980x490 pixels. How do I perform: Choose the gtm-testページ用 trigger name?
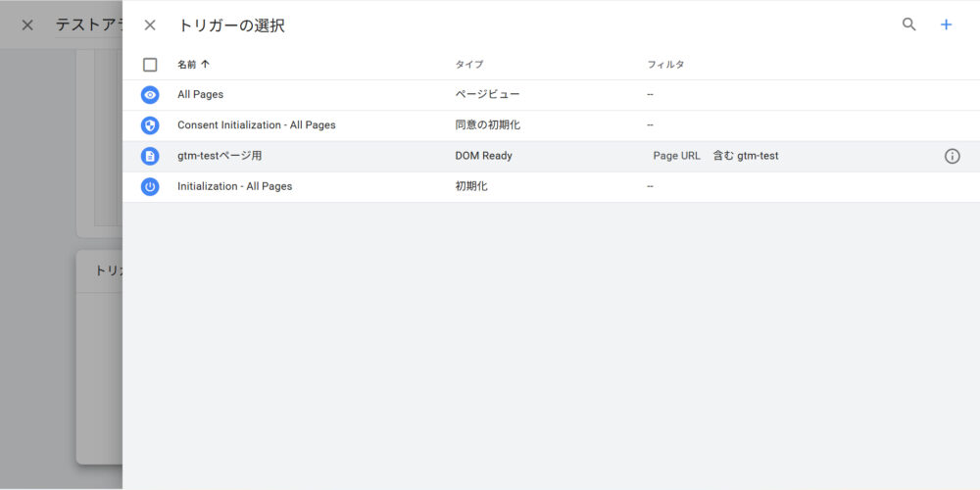(220, 156)
